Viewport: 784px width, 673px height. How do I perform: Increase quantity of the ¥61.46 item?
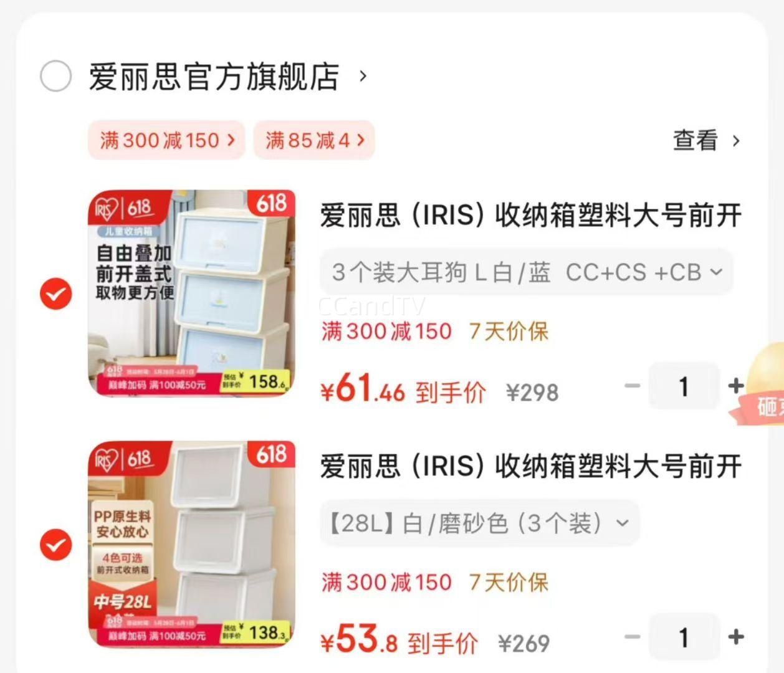tap(736, 386)
